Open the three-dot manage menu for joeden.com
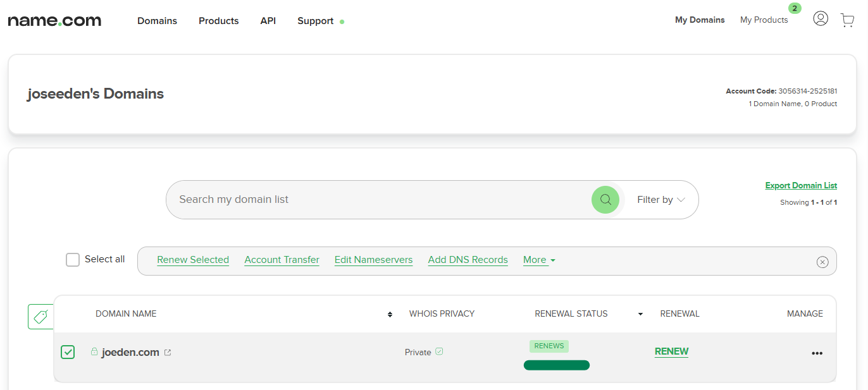868x390 pixels. (x=817, y=353)
